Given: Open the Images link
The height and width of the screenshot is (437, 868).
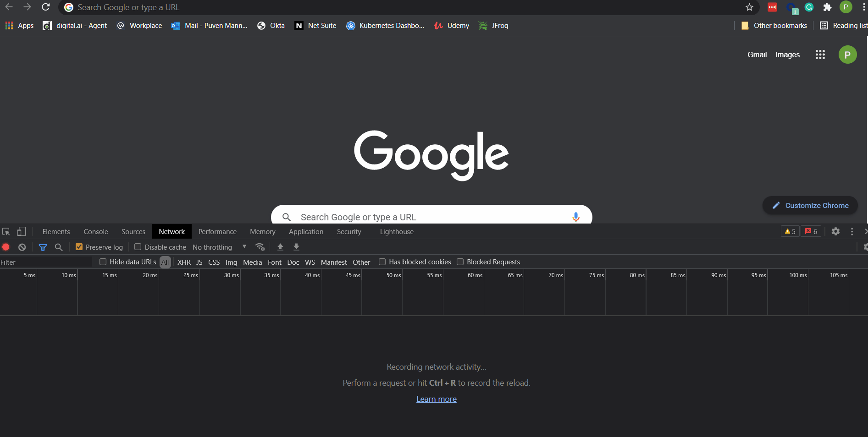Looking at the screenshot, I should pos(787,55).
